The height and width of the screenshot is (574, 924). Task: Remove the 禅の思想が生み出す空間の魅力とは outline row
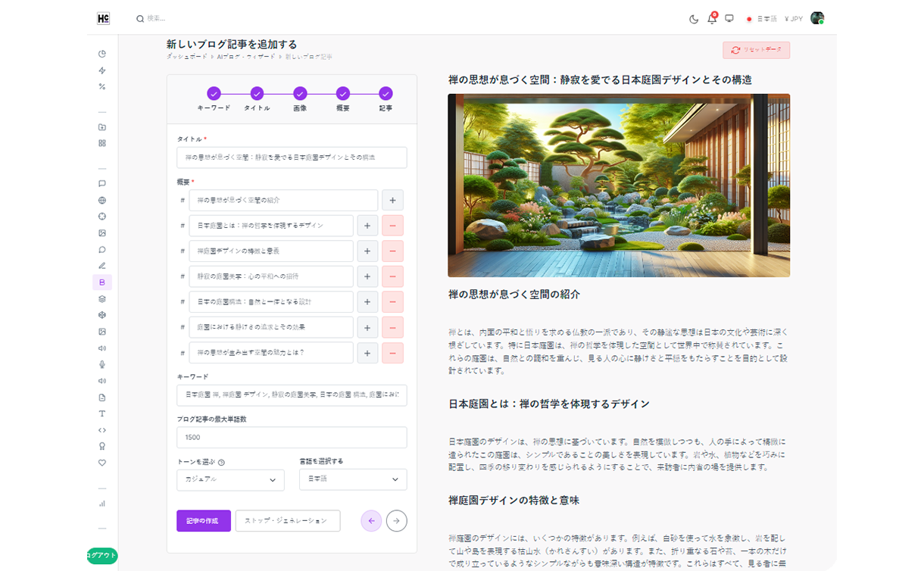click(392, 353)
